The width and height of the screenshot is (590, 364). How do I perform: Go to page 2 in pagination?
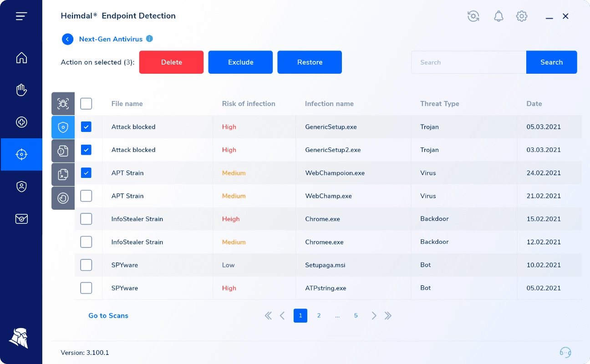(x=319, y=316)
